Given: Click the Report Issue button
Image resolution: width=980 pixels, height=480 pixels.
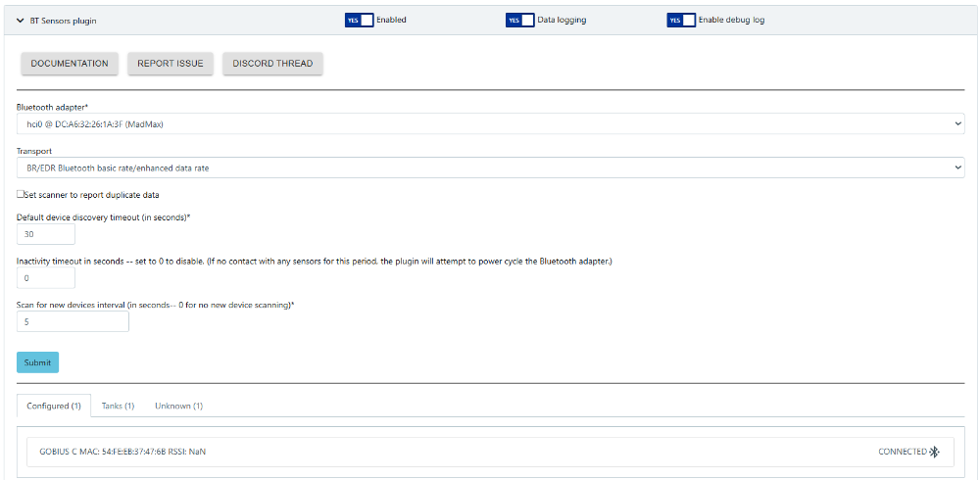Looking at the screenshot, I should click(x=171, y=64).
